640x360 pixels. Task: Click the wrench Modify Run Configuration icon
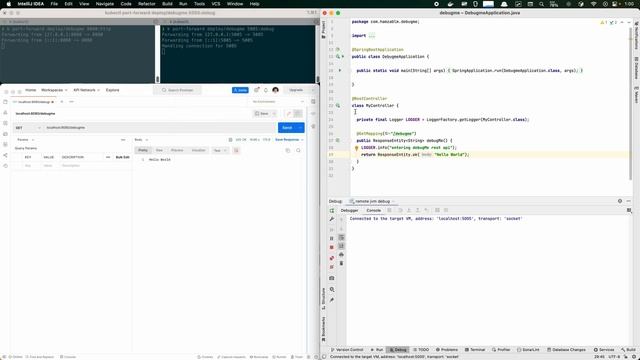tap(332, 219)
